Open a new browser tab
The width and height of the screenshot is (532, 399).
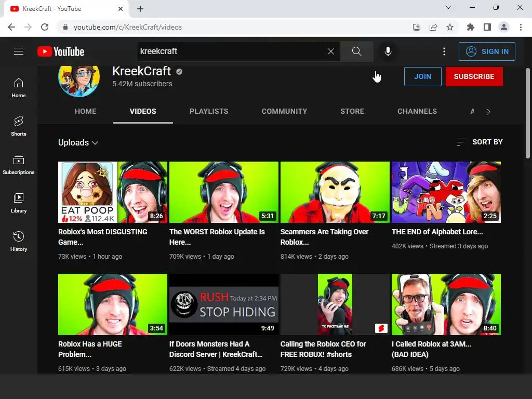(140, 9)
